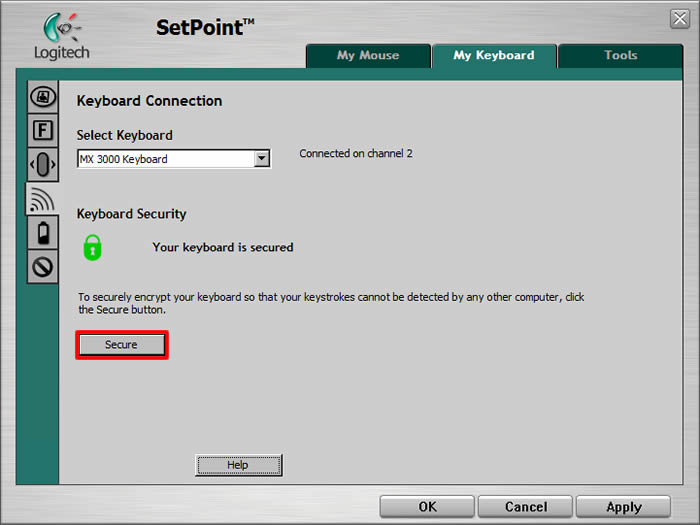Switch to the Tools tab

pyautogui.click(x=621, y=56)
